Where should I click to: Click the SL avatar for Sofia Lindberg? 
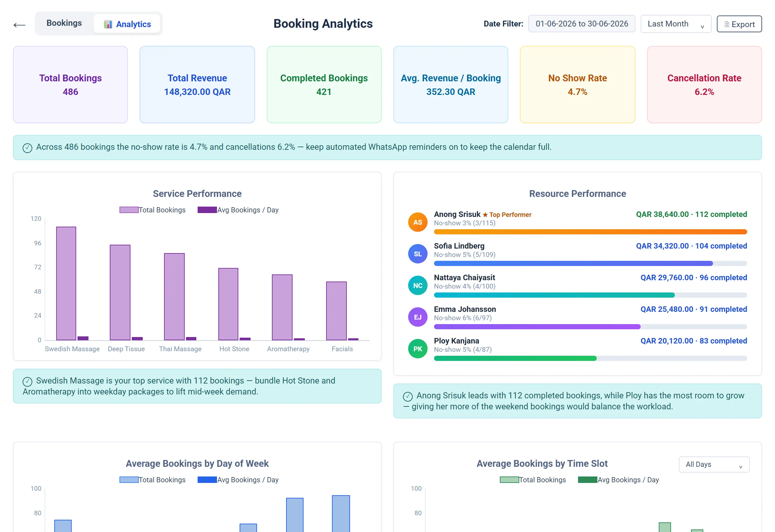coord(418,254)
